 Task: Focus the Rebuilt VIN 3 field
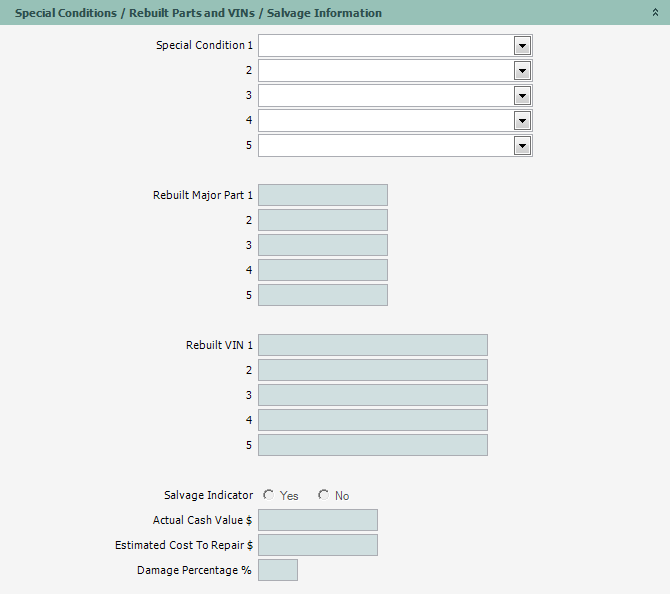373,395
